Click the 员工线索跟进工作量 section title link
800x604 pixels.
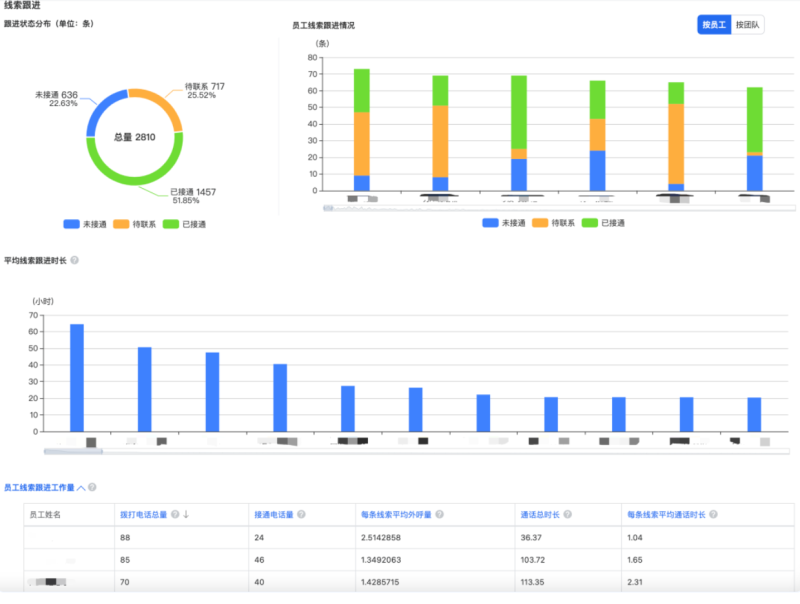point(40,487)
